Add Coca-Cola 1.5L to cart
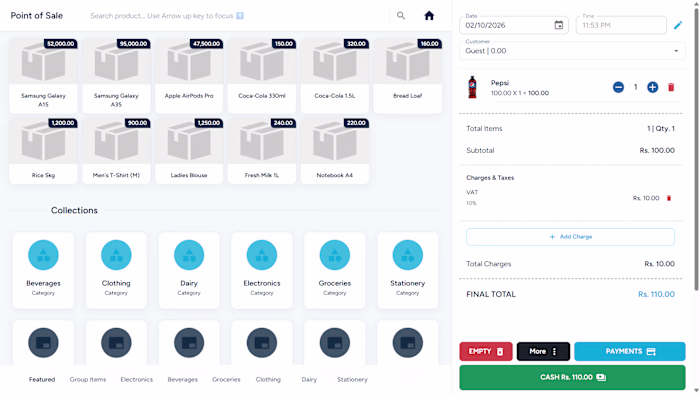 [334, 76]
